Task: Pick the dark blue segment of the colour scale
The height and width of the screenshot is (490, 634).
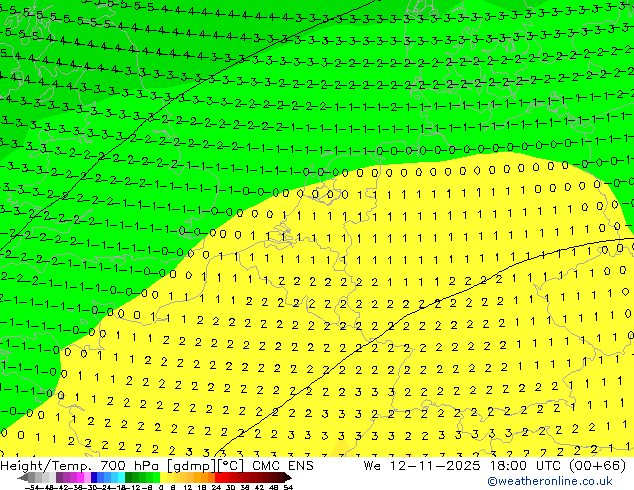Action: (94, 477)
